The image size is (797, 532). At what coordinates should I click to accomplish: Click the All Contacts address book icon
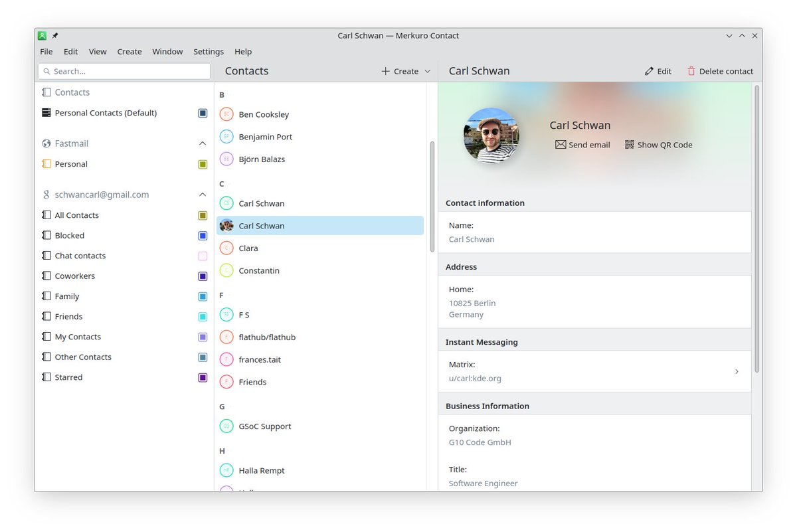click(x=46, y=215)
